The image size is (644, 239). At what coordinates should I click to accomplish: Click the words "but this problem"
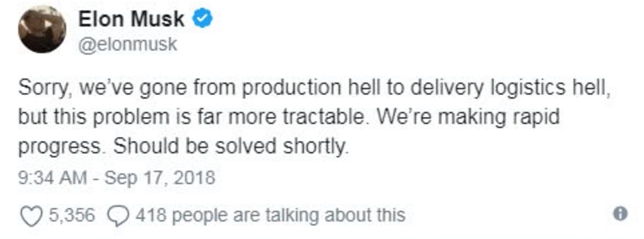click(93, 117)
